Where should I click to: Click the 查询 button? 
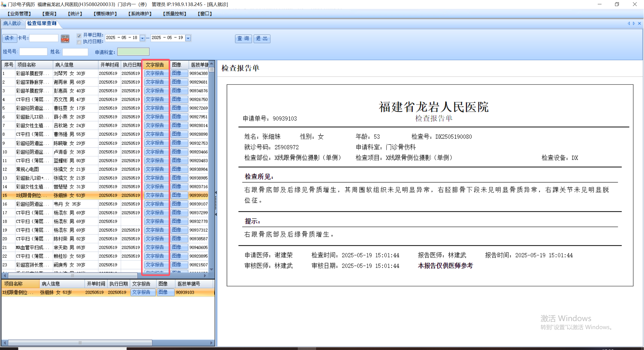[x=243, y=38]
